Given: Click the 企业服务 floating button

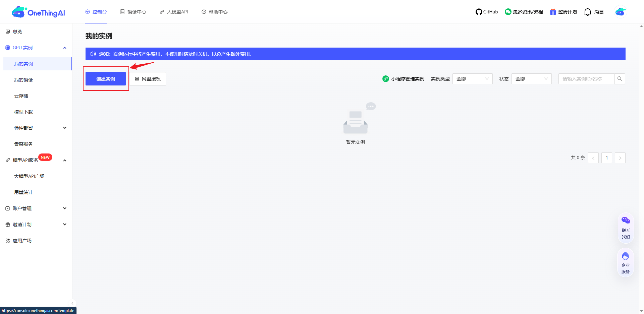Looking at the screenshot, I should [x=626, y=263].
